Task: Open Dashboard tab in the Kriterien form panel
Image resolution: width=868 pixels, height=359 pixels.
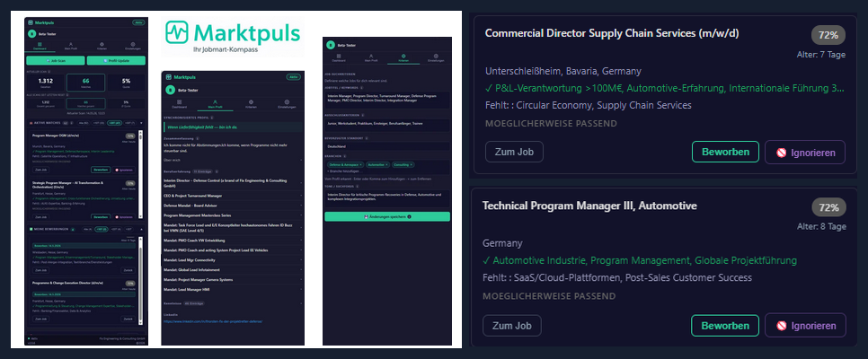Action: (x=339, y=57)
